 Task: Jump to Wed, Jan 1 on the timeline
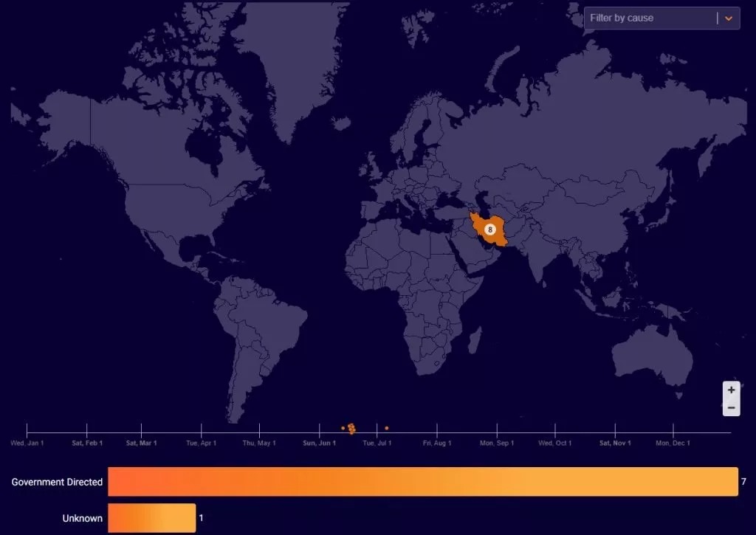coord(27,443)
